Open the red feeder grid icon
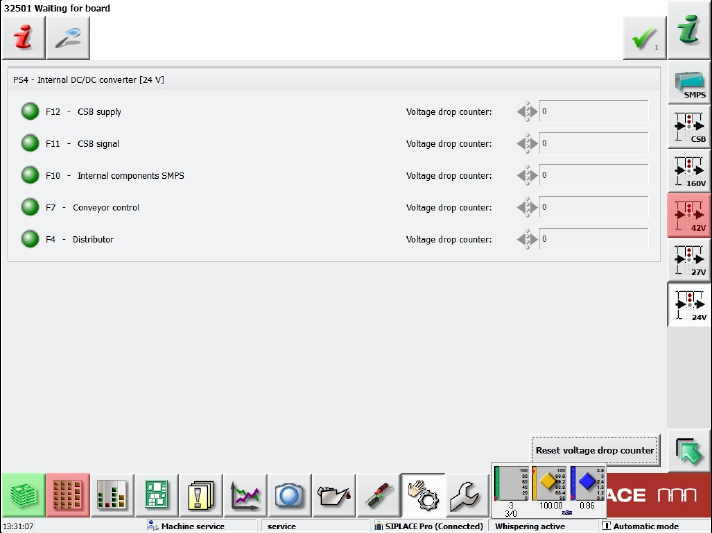The image size is (712, 533). [x=68, y=495]
